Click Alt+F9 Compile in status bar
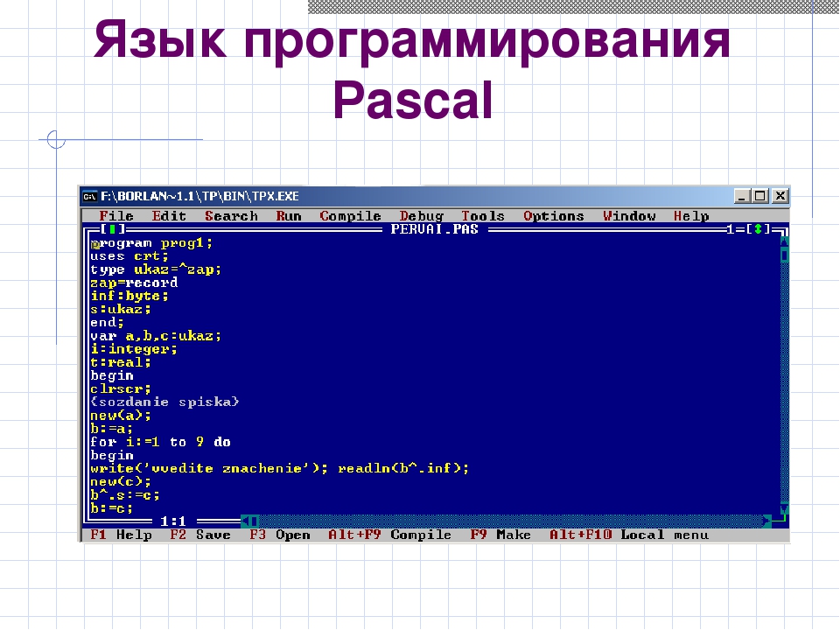 pyautogui.click(x=389, y=534)
